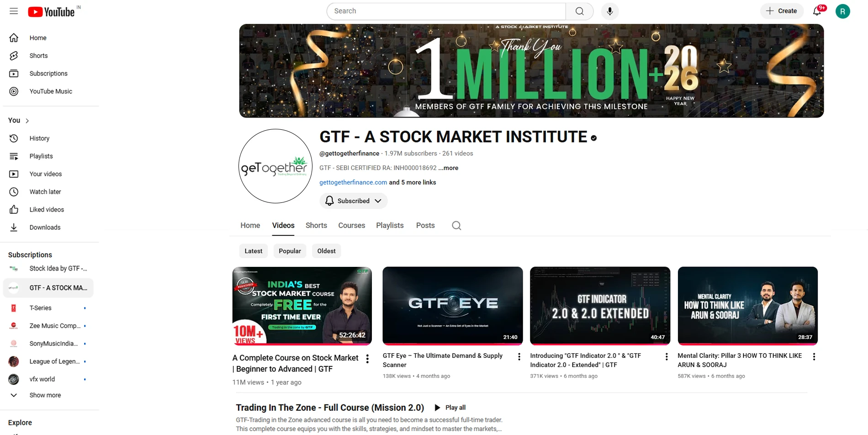Click the YouTube logo

pyautogui.click(x=51, y=12)
